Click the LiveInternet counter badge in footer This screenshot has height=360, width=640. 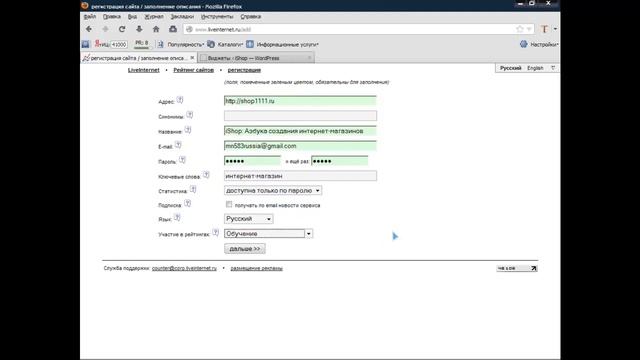tap(517, 268)
